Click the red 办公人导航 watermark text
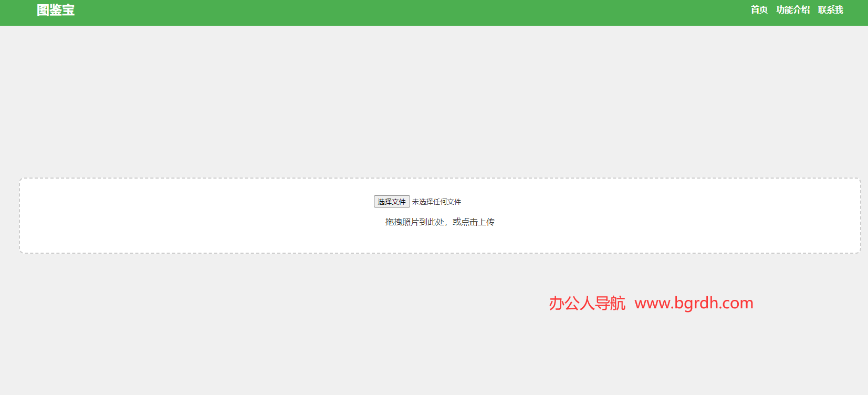 [x=587, y=303]
